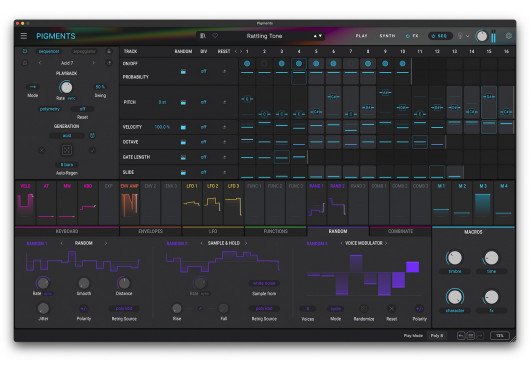Open the preset browser library icon

(203, 36)
